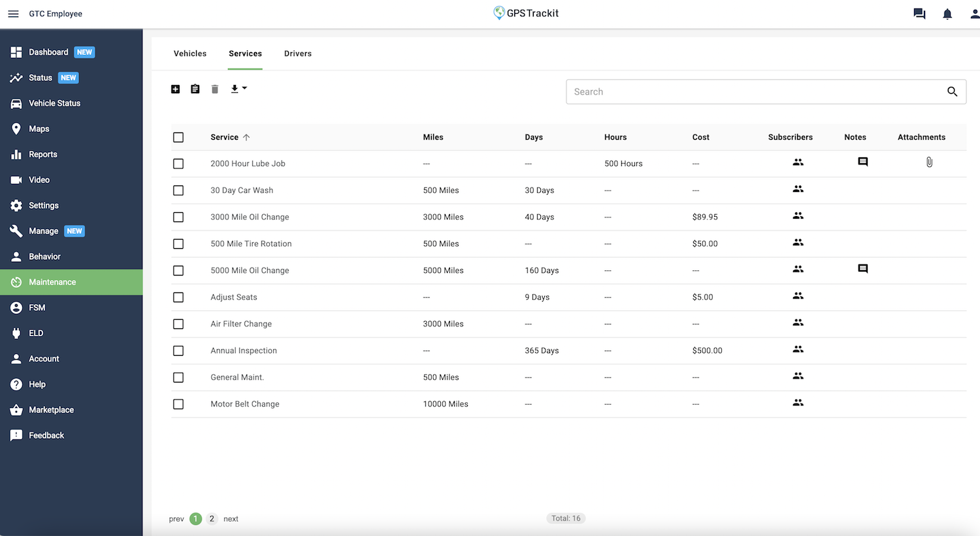This screenshot has width=980, height=536.
Task: View the notes icon for 5000 Mile Oil Change
Action: click(862, 269)
